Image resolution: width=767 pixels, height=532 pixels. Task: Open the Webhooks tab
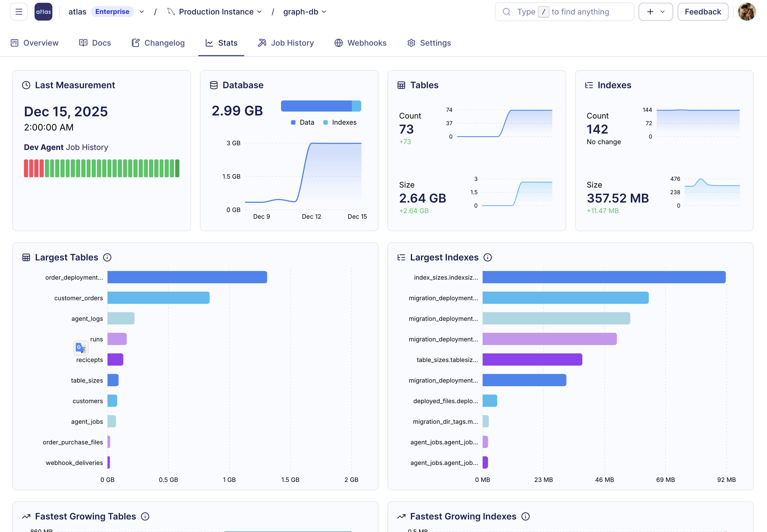360,43
